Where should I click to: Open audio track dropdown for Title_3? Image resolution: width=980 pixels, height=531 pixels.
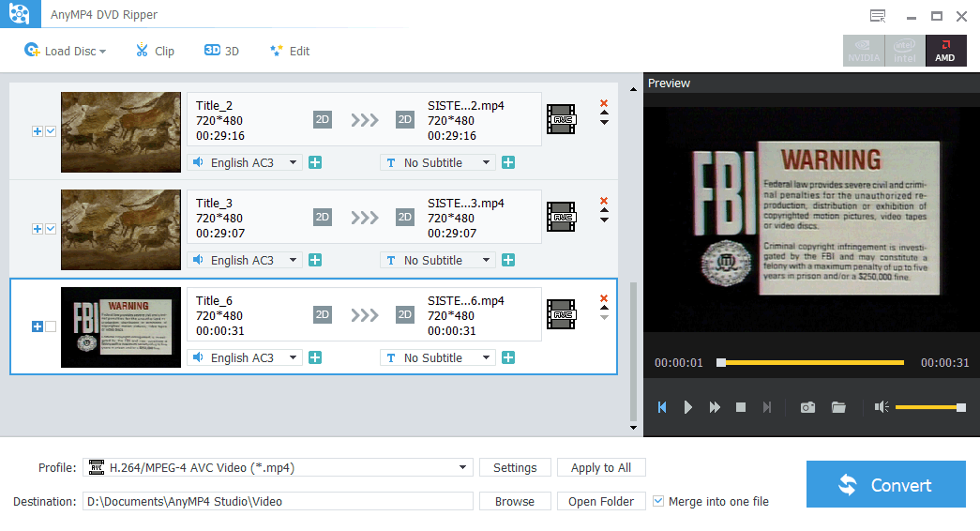[245, 260]
